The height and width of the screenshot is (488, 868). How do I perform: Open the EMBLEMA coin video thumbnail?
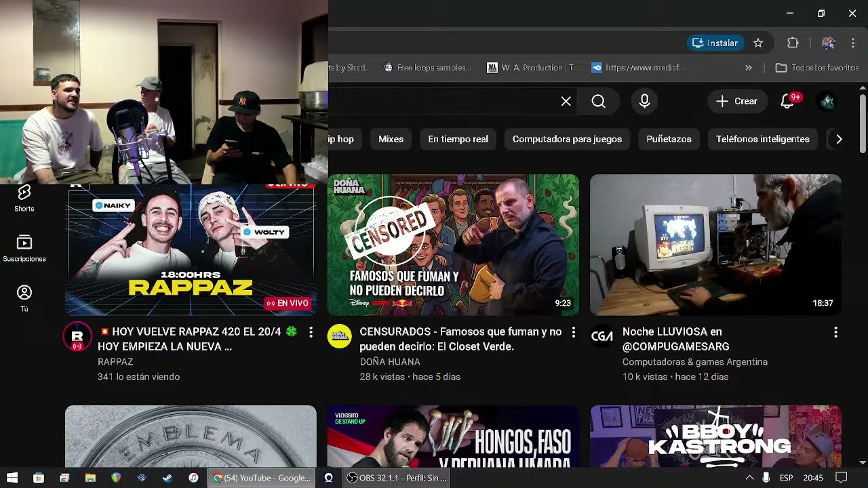pyautogui.click(x=191, y=436)
